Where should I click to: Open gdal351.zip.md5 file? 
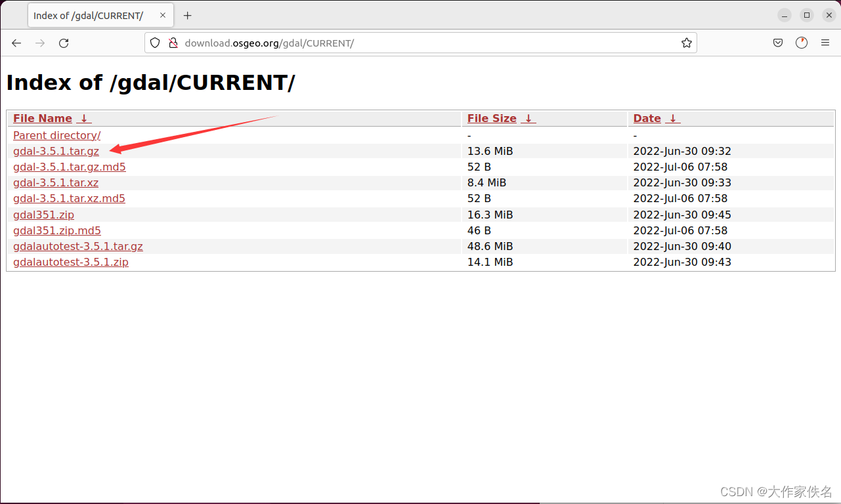[x=57, y=231]
